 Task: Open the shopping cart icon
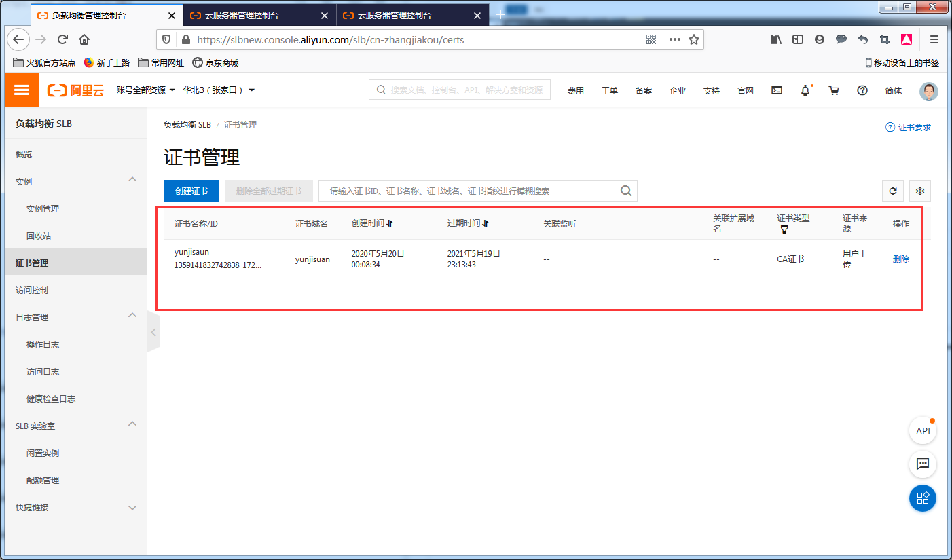(x=834, y=89)
